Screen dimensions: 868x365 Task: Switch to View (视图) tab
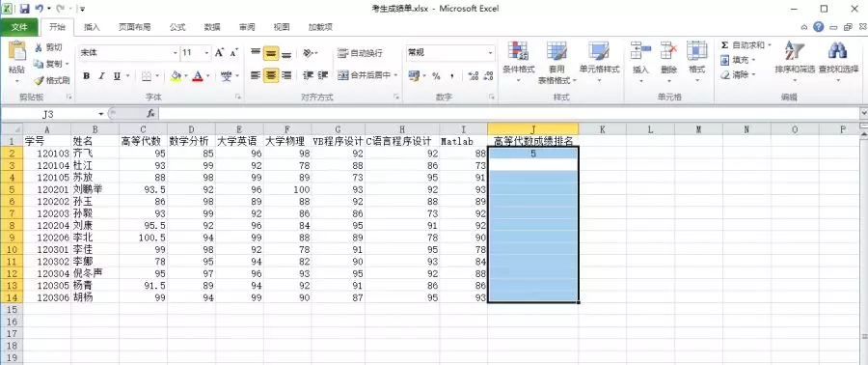coord(282,27)
